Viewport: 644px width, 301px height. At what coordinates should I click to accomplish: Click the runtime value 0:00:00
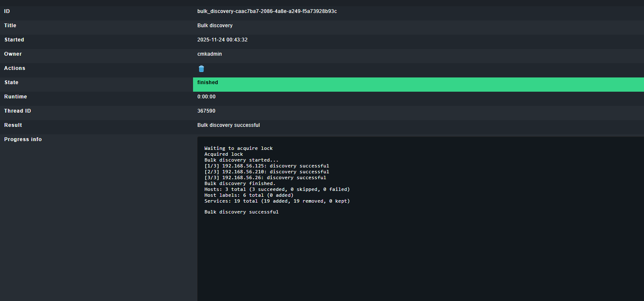click(x=206, y=97)
